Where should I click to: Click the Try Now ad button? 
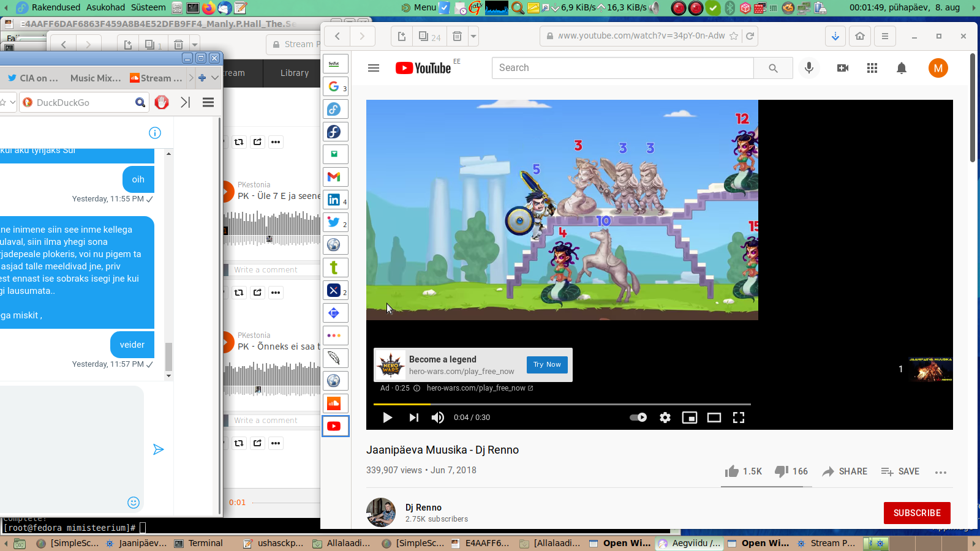tap(547, 365)
